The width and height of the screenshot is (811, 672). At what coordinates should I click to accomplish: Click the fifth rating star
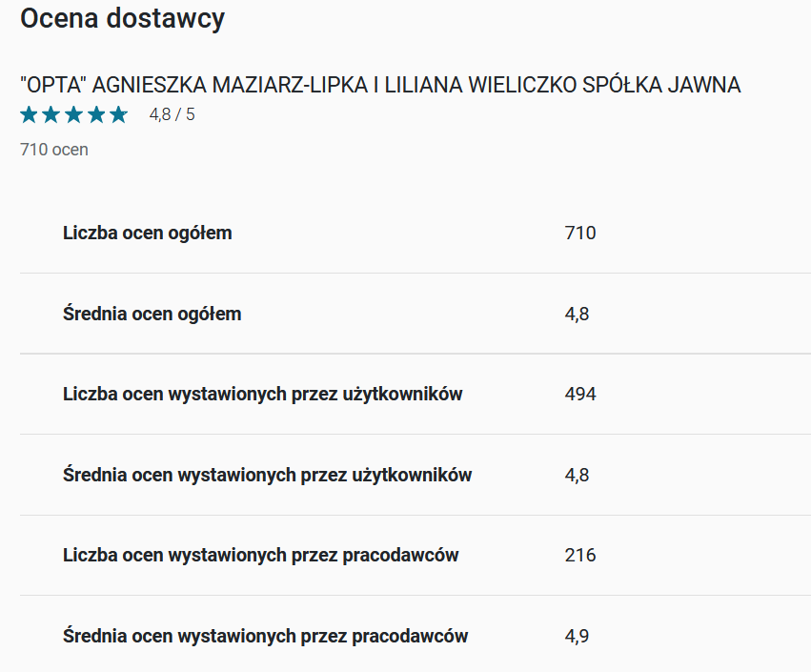(119, 114)
